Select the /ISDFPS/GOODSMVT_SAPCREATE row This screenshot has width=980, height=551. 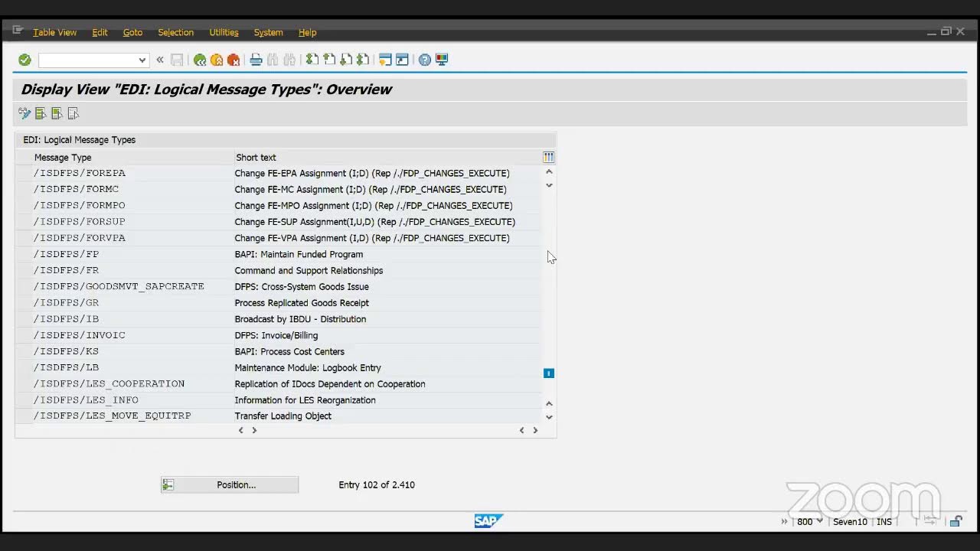(279, 286)
